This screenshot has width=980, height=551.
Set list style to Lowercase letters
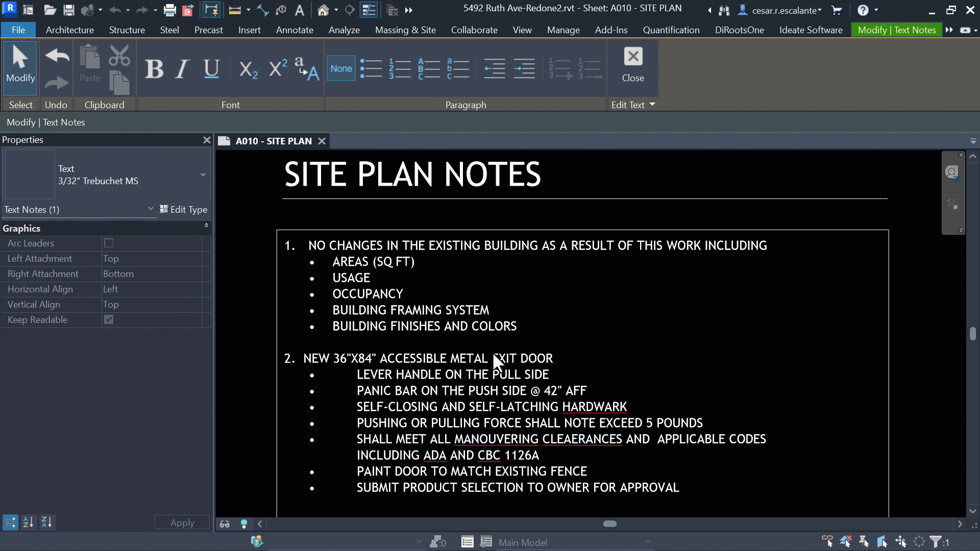[x=458, y=69]
